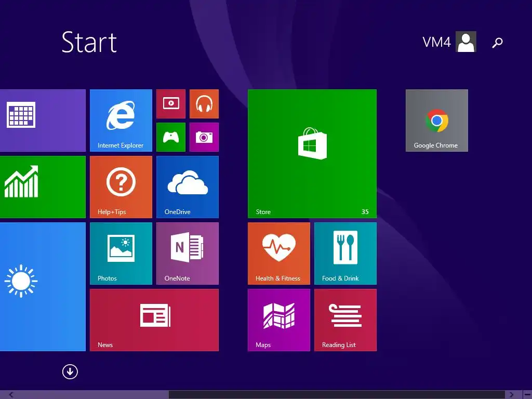The image size is (532, 399).
Task: Click the scrollbar right arrow
Action: pos(511,395)
